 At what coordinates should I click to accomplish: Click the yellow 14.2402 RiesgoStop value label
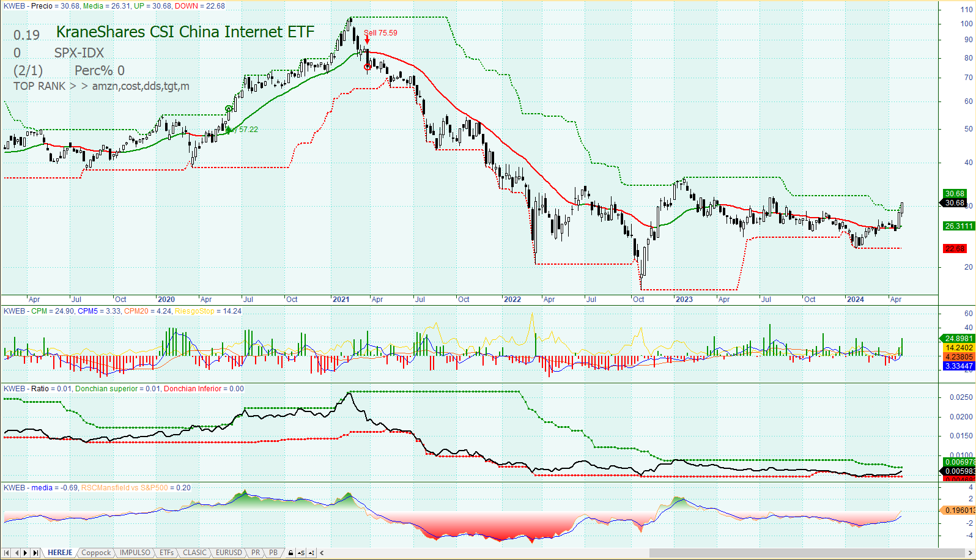tap(959, 347)
